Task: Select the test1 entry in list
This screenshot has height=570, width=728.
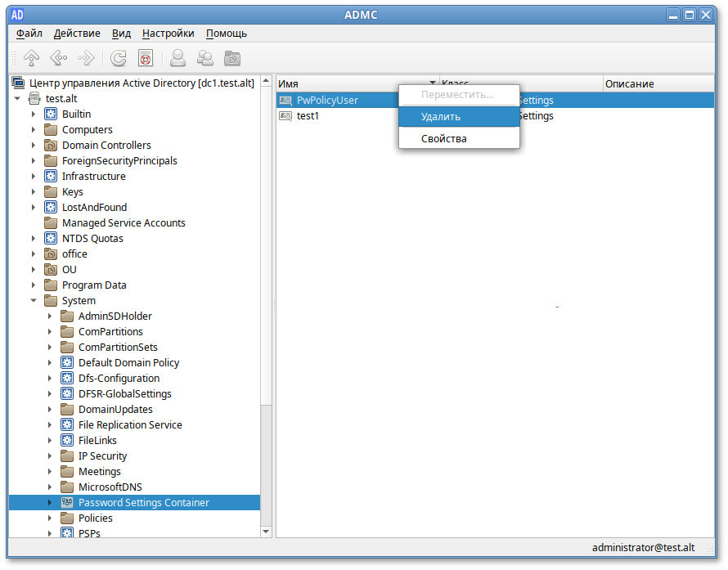Action: pos(308,116)
